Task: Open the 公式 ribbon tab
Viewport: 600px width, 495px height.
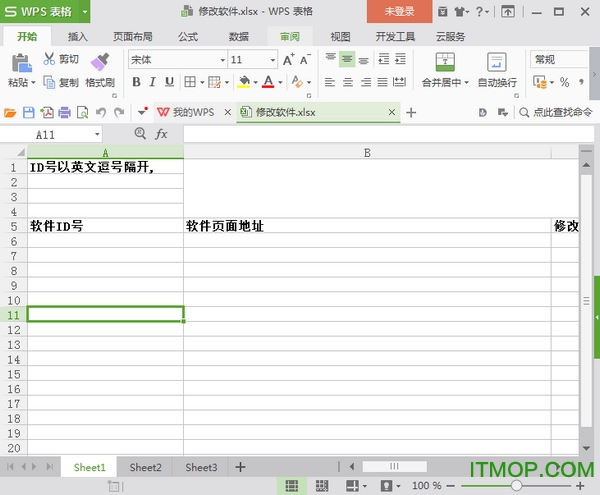Action: click(x=188, y=37)
